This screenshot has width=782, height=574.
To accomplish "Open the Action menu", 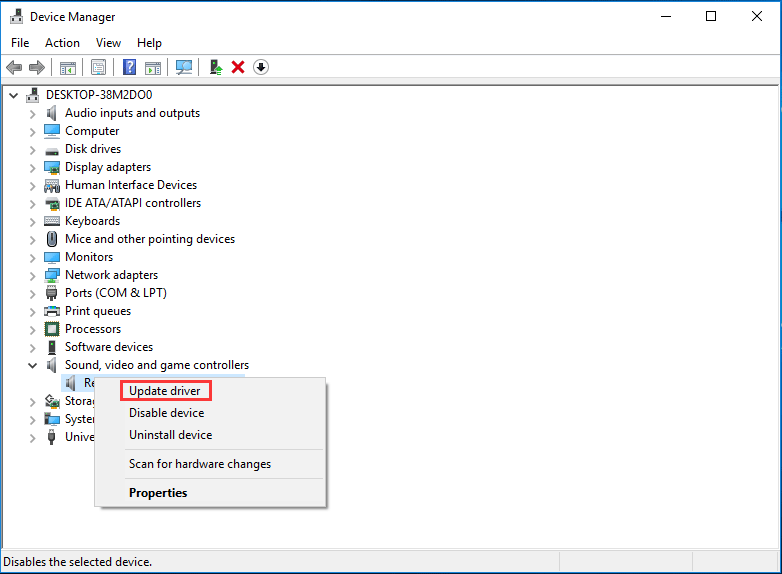I will (62, 43).
